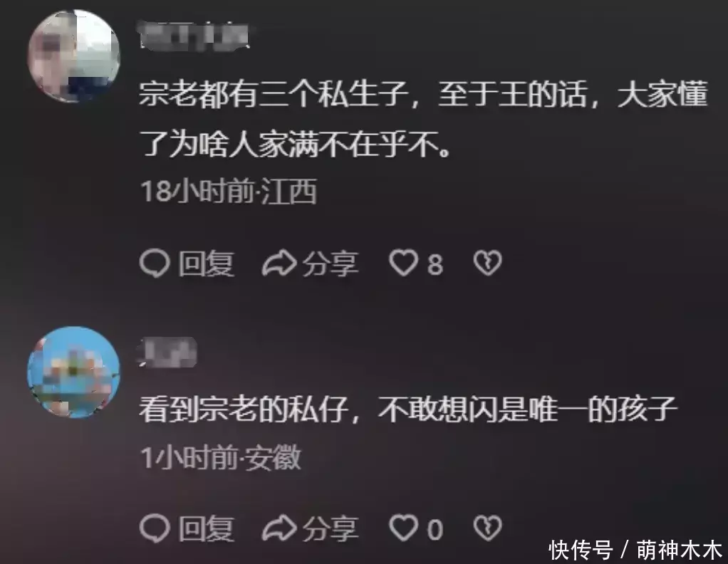Tap the reply bubble icon on Anhui comment
Screen dimensions: 728x564
point(155,528)
